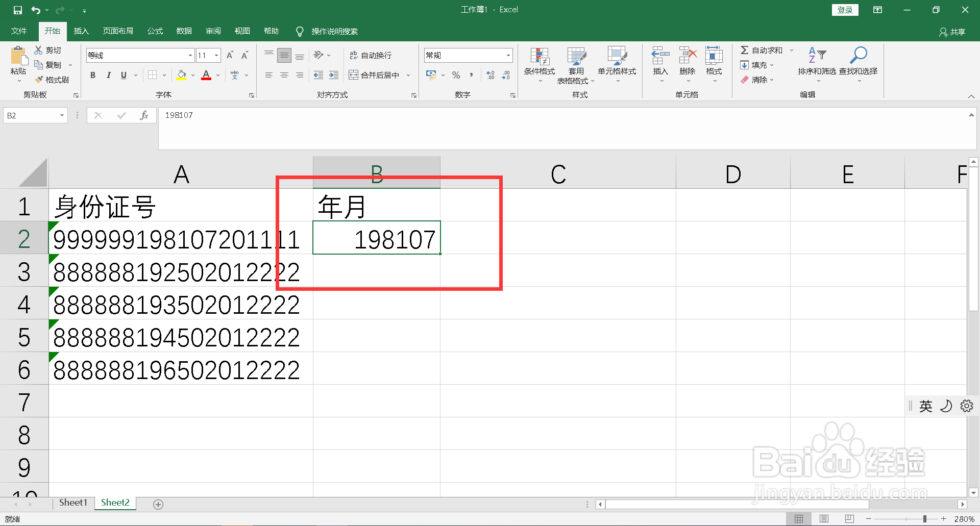Click the accounting number format icon
980x526 pixels.
click(431, 75)
